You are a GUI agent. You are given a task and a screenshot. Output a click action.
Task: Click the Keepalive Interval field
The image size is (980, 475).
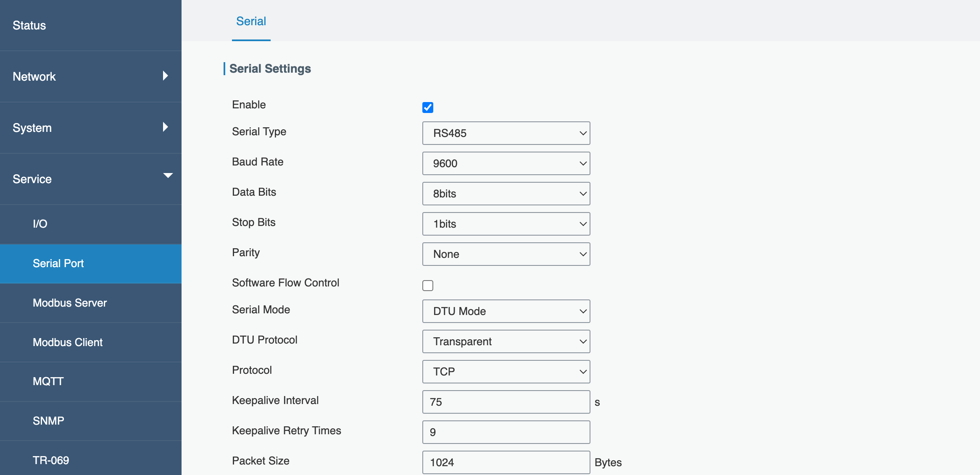click(506, 402)
